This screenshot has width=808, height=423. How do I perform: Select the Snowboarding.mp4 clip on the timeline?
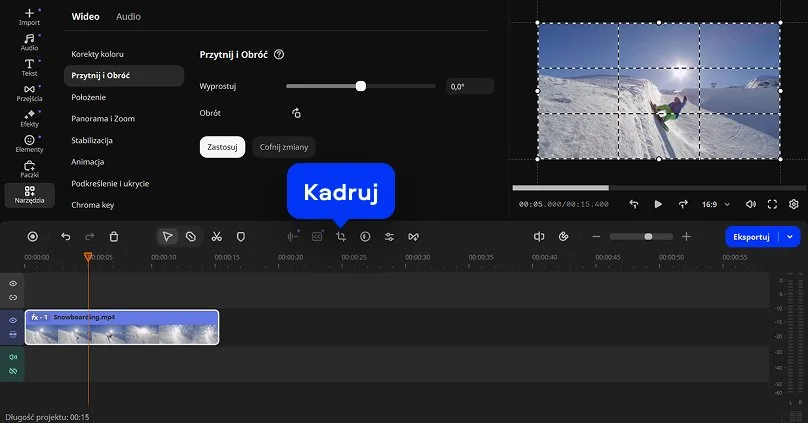[x=121, y=327]
